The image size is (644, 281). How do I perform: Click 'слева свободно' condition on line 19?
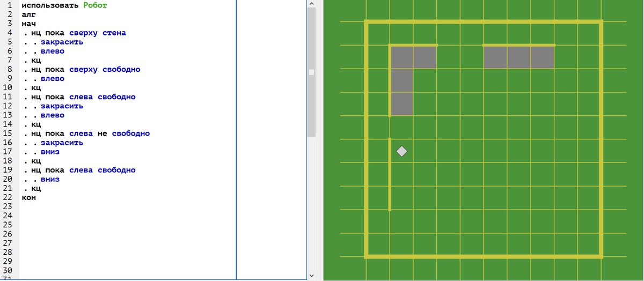coord(103,171)
